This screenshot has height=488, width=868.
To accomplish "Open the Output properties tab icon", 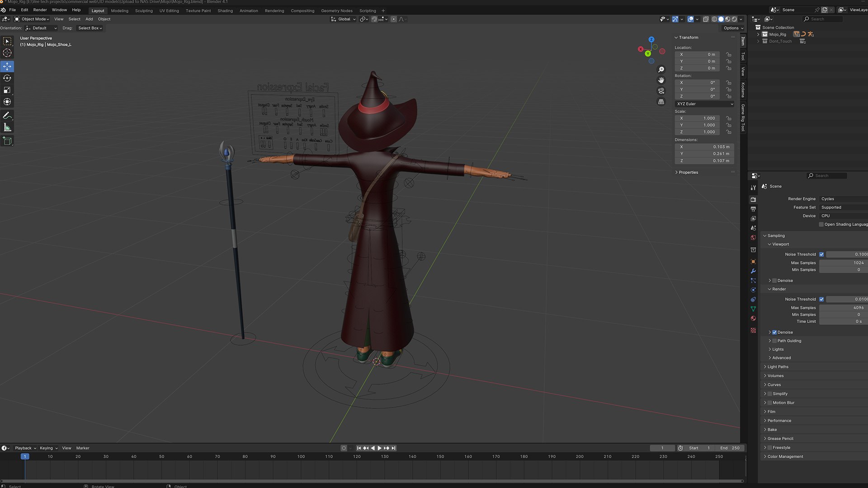I will coord(753,209).
